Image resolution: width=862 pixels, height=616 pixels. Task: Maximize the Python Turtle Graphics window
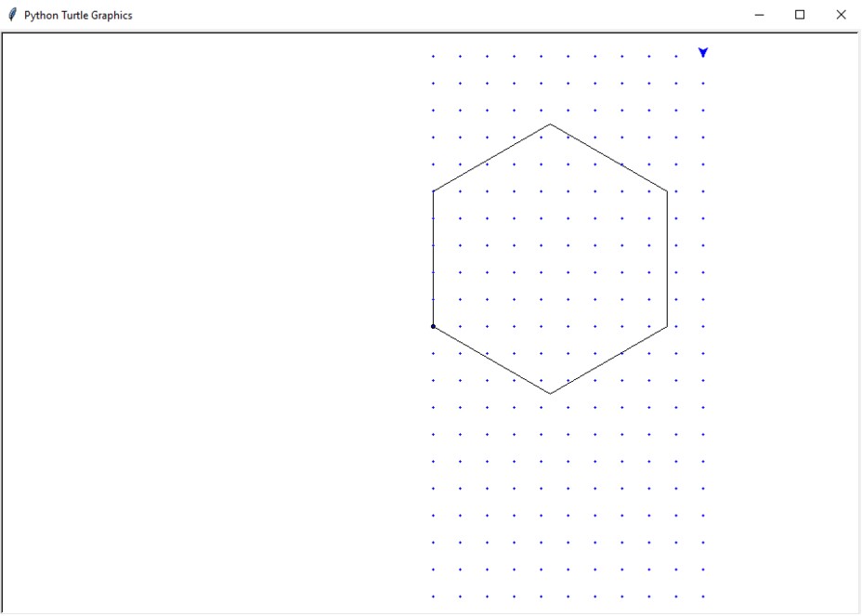(800, 15)
